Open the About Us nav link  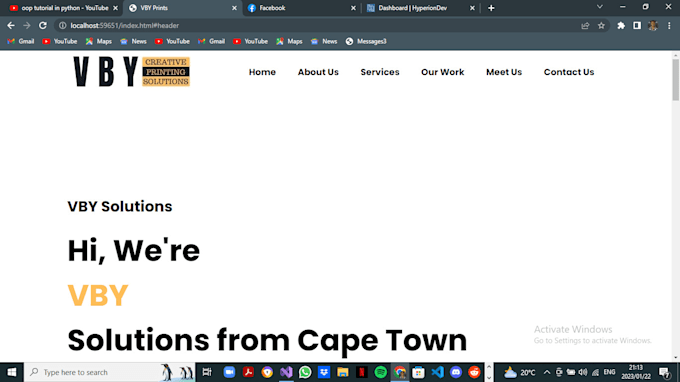click(318, 72)
